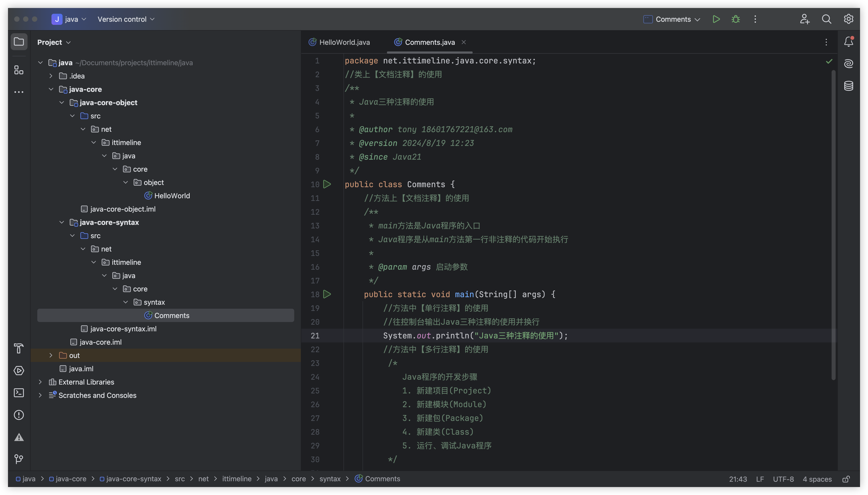Image resolution: width=868 pixels, height=495 pixels.
Task: Click the run gutter icon at line 18
Action: [327, 294]
